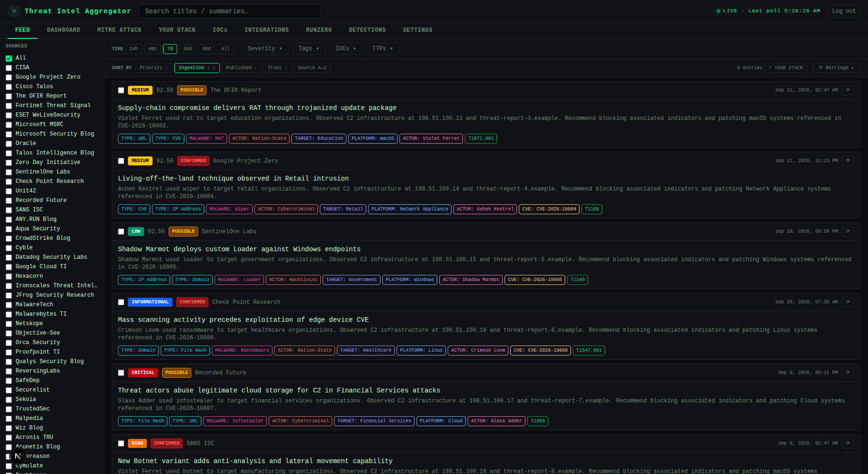Refresh the Check Point Research entry
Screen dimensions: 868x474
848,302
